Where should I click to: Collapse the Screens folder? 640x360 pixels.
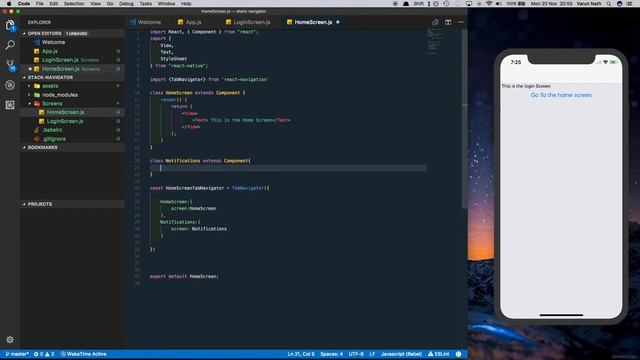tap(52, 104)
